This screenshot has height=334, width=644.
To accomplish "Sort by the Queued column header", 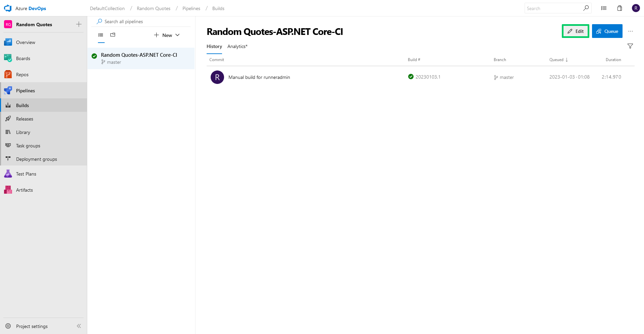I will [x=558, y=60].
